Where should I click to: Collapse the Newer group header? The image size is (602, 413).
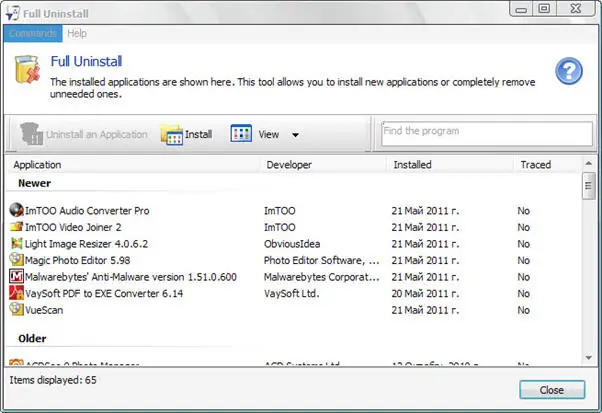[35, 183]
